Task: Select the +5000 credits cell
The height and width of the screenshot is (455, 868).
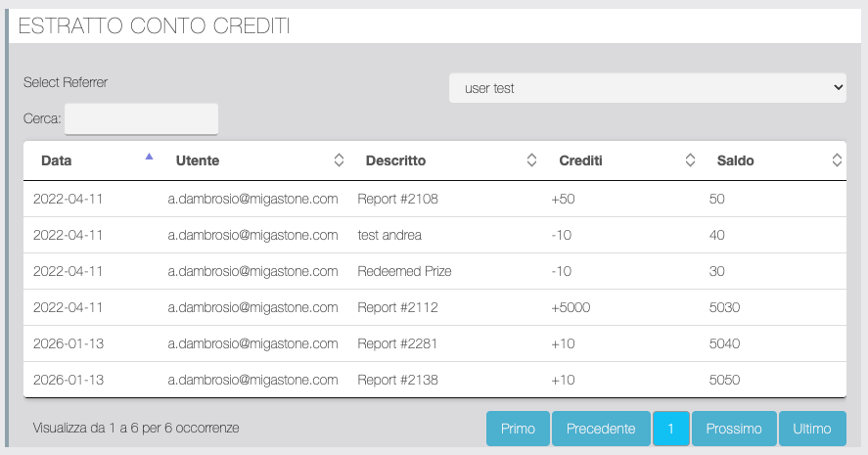Action: pos(571,307)
